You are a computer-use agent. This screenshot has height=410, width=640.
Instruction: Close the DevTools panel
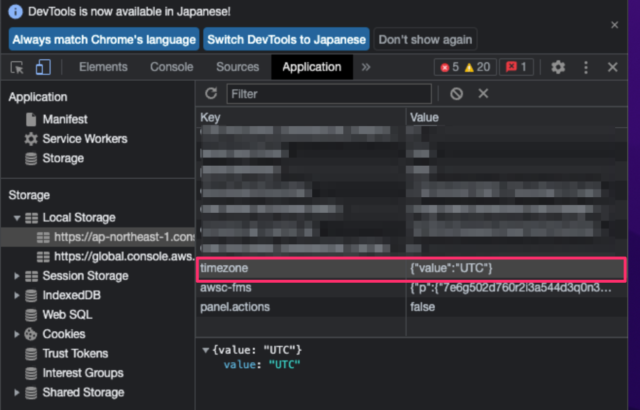[x=613, y=67]
